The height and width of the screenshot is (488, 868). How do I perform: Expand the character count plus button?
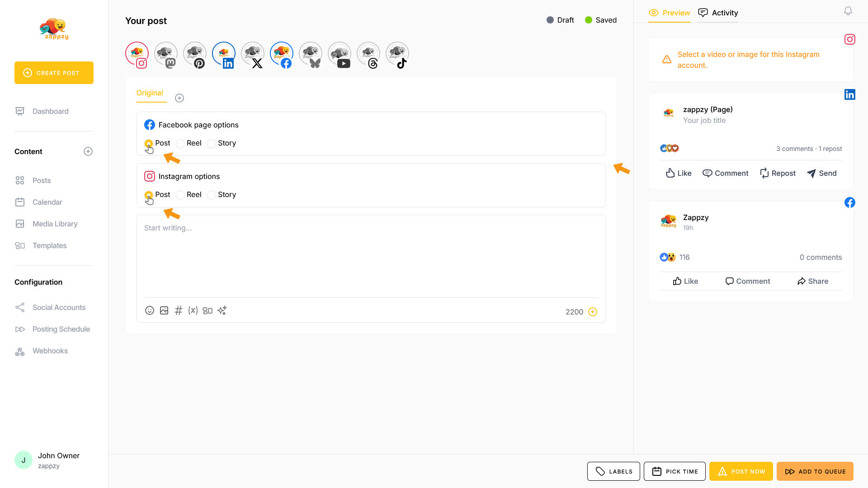tap(593, 312)
